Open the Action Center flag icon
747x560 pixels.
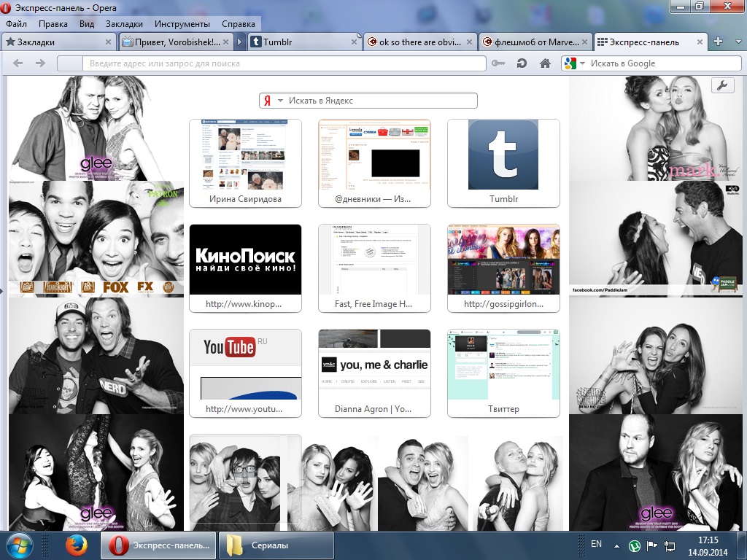click(651, 545)
